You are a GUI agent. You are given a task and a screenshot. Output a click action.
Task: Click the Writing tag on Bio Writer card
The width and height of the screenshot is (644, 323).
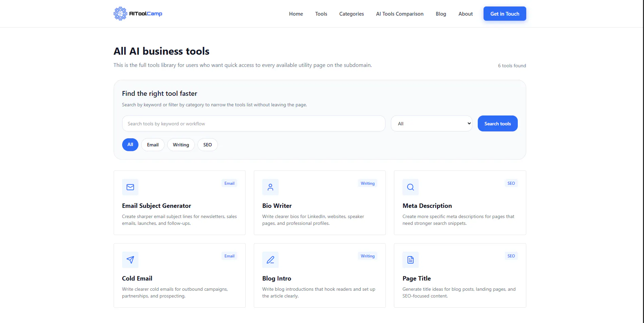coord(367,183)
